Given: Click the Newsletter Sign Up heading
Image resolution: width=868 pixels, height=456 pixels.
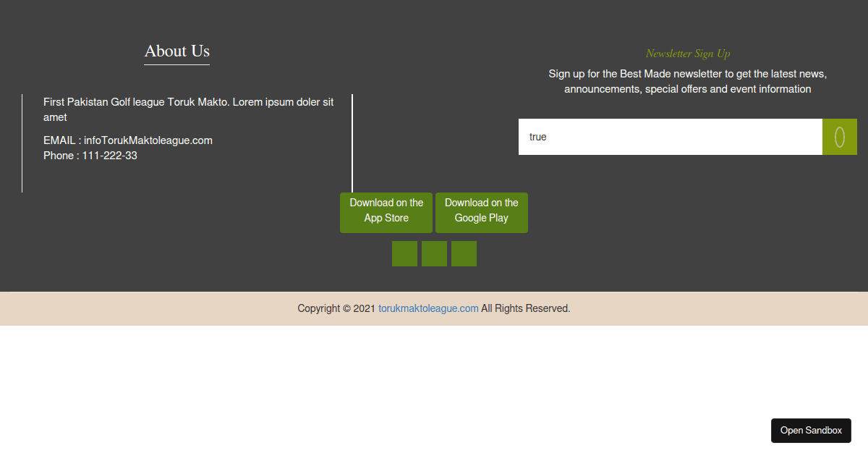Looking at the screenshot, I should point(687,53).
